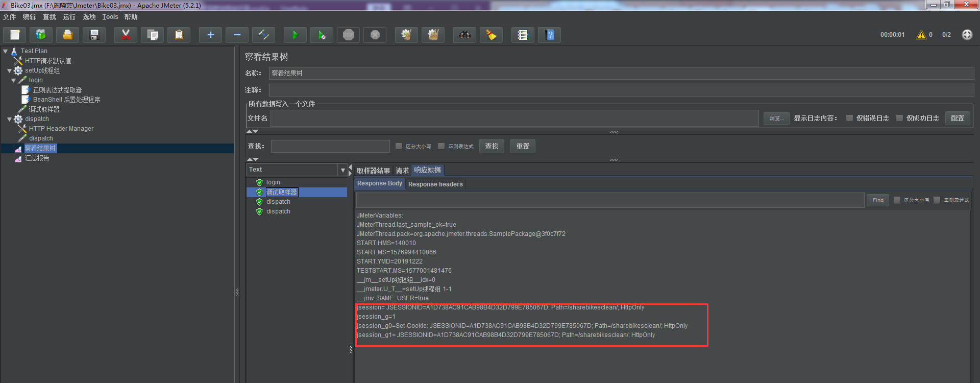Image resolution: width=980 pixels, height=383 pixels.
Task: Toggle regex checkbox beside Find button
Action: [937, 200]
